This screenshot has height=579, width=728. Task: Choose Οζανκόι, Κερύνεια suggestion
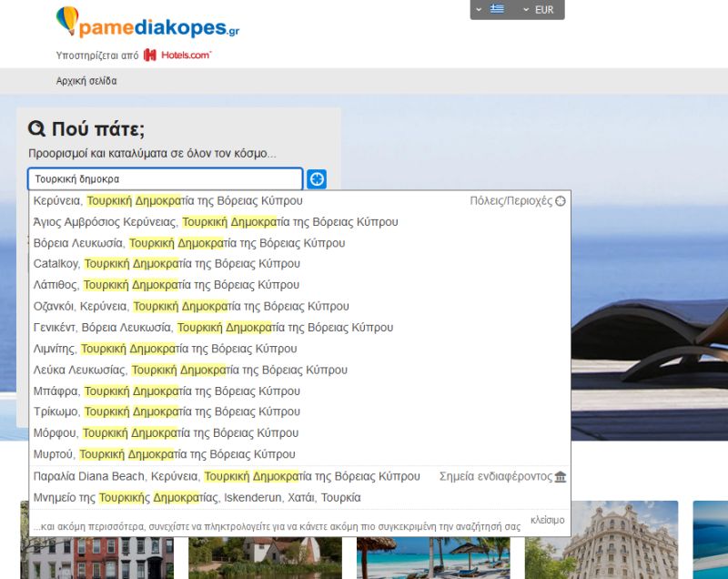pyautogui.click(x=299, y=307)
